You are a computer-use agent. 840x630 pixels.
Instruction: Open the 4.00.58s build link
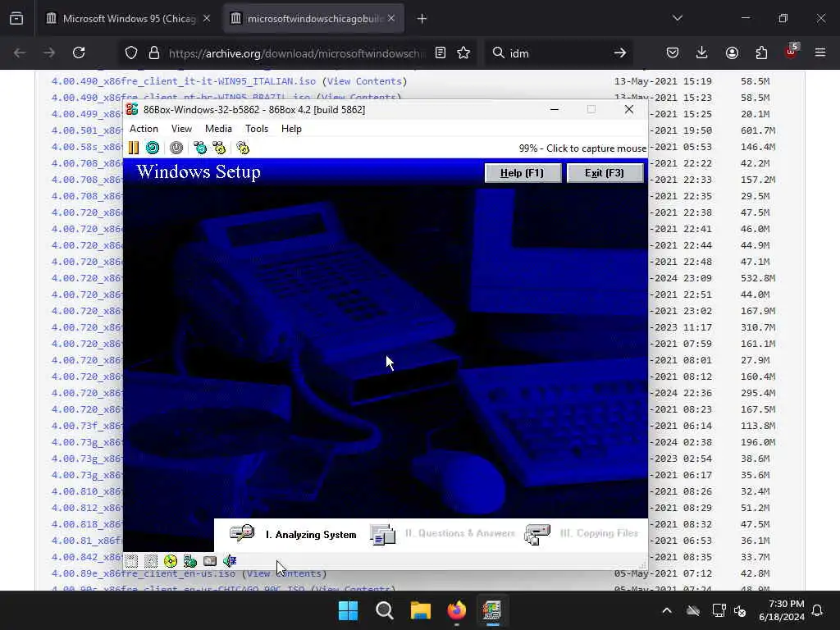(87, 147)
